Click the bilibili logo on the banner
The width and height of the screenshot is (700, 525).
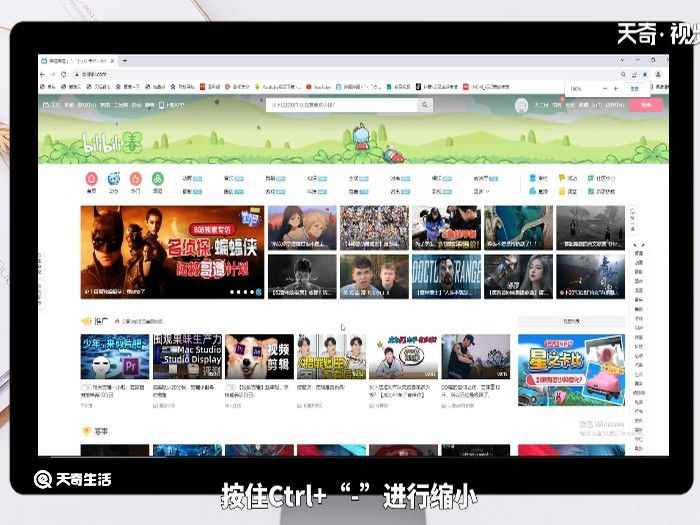click(x=111, y=143)
